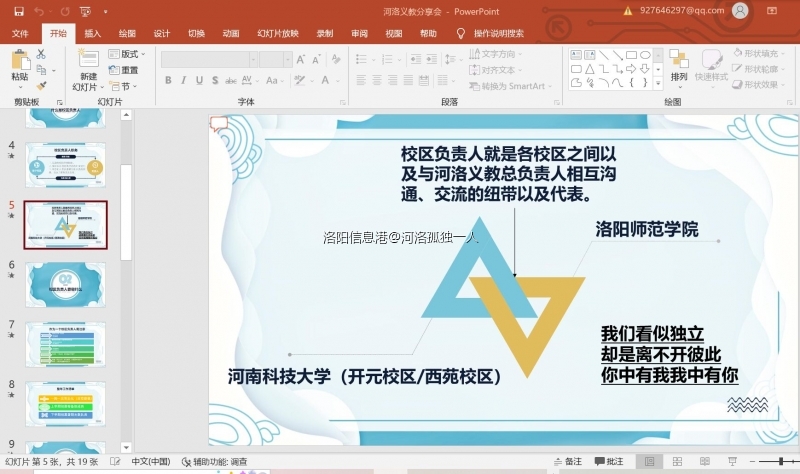Image resolution: width=800 pixels, height=474 pixels.
Task: Open Align Text (对齐文本) dropdown
Action: point(495,70)
